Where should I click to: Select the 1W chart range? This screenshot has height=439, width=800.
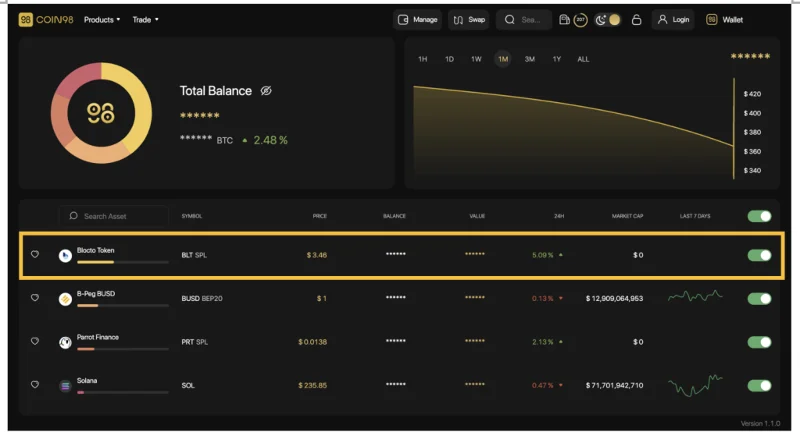click(x=476, y=59)
